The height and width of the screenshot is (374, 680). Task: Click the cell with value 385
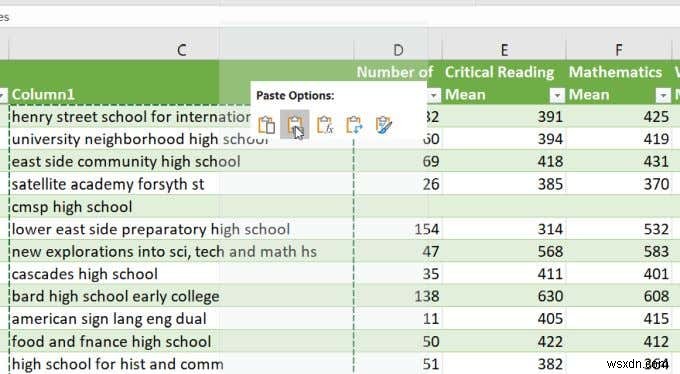504,184
